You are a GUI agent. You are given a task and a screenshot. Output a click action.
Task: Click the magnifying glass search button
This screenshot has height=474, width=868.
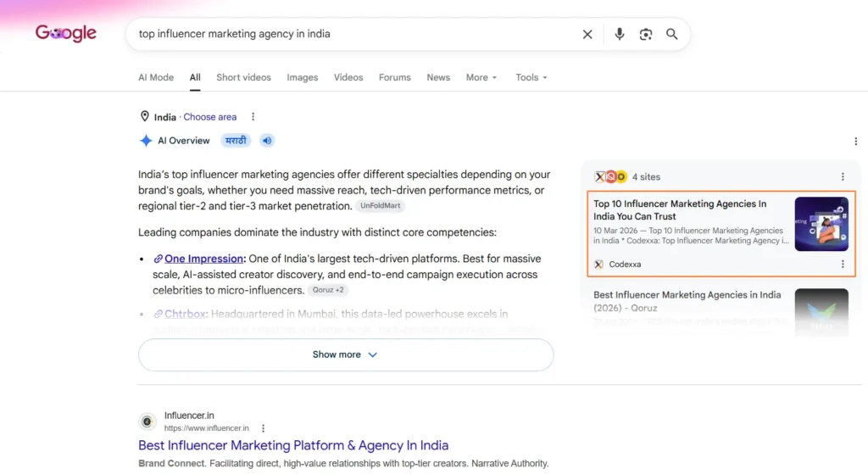coord(671,34)
